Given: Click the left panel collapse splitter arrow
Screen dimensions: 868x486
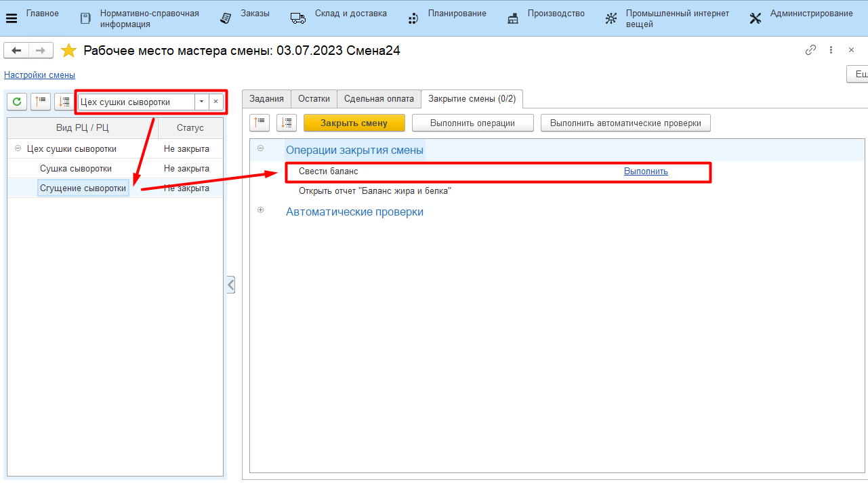Looking at the screenshot, I should tap(231, 285).
